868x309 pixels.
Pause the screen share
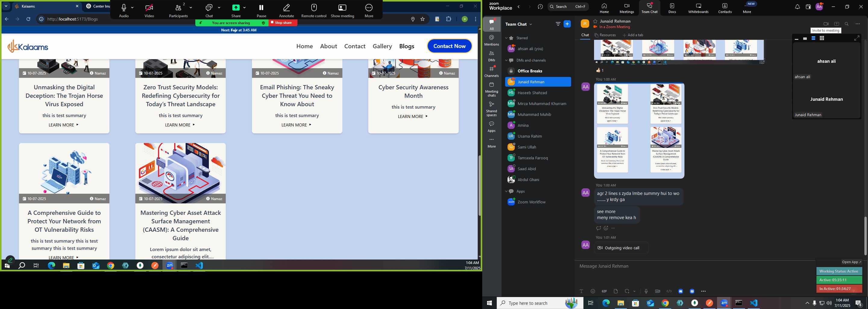(x=261, y=11)
